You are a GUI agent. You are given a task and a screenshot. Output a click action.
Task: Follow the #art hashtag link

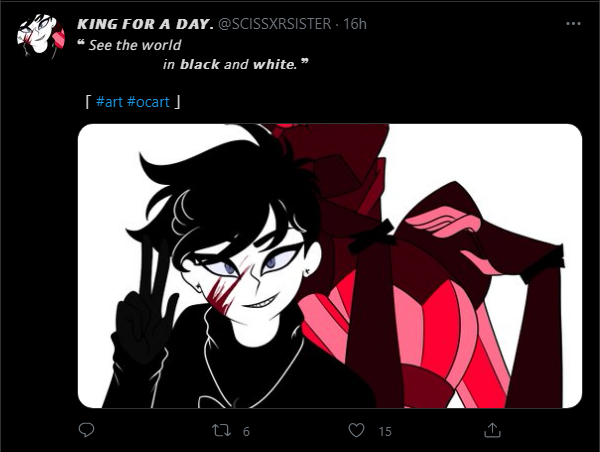pos(109,102)
